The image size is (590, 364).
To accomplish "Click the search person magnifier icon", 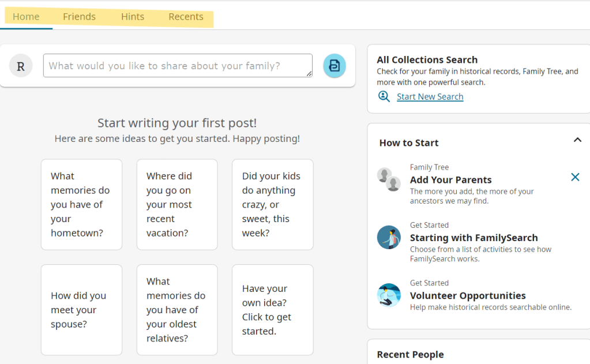I will 384,96.
